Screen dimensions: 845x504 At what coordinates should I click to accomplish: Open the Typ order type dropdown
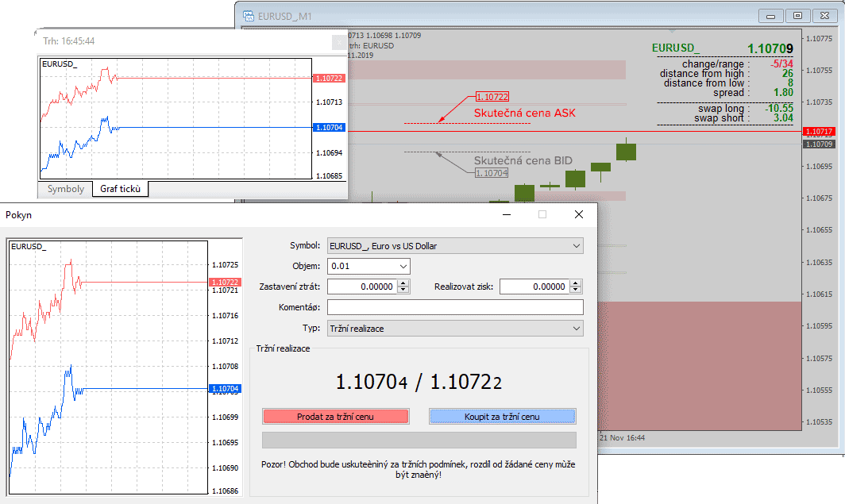pos(576,328)
